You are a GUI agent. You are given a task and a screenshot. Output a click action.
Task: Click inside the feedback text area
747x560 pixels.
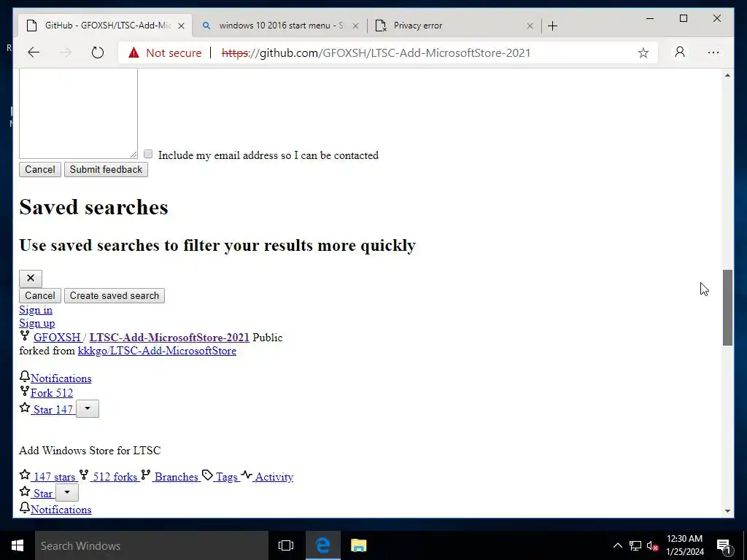pyautogui.click(x=78, y=113)
